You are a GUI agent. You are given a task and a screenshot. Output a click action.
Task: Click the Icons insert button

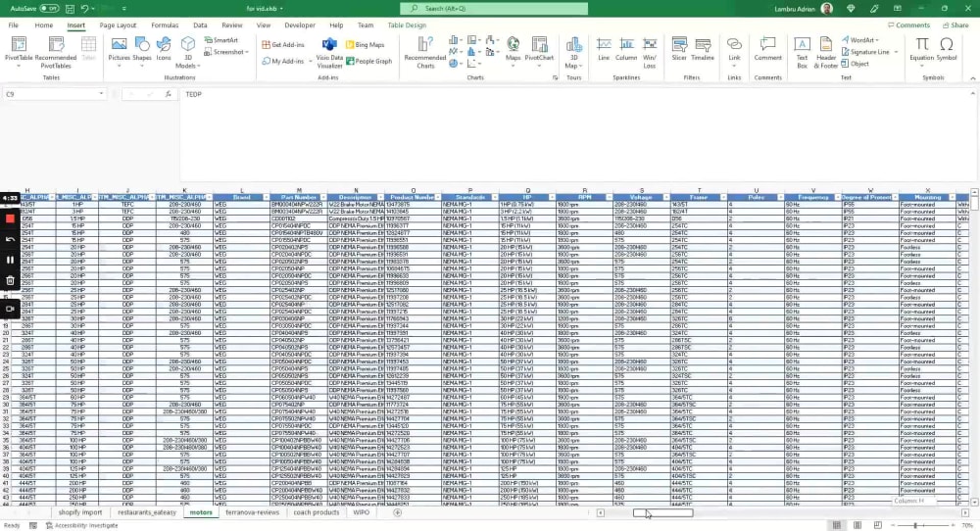pyautogui.click(x=164, y=50)
